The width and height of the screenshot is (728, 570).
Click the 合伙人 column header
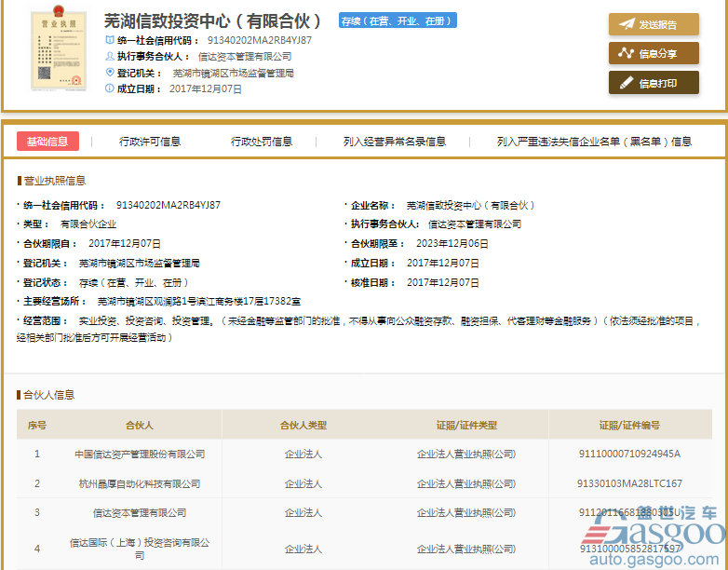point(140,425)
